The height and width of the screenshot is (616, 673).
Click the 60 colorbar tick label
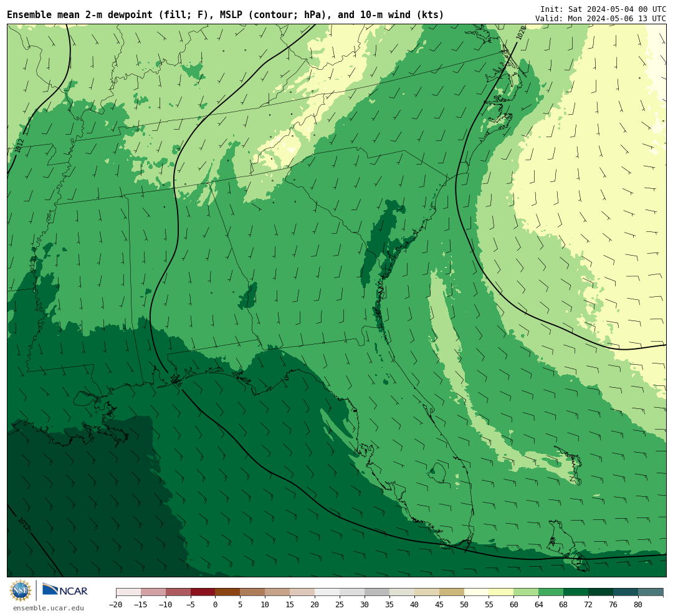click(514, 605)
